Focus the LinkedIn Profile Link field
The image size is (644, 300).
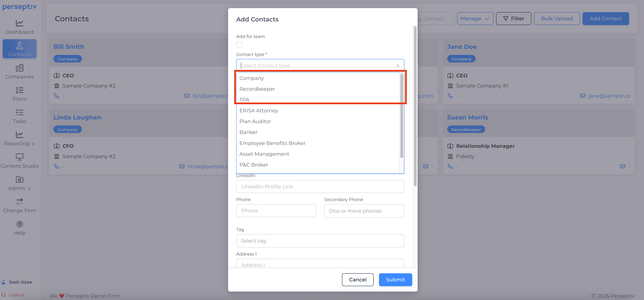tap(320, 186)
